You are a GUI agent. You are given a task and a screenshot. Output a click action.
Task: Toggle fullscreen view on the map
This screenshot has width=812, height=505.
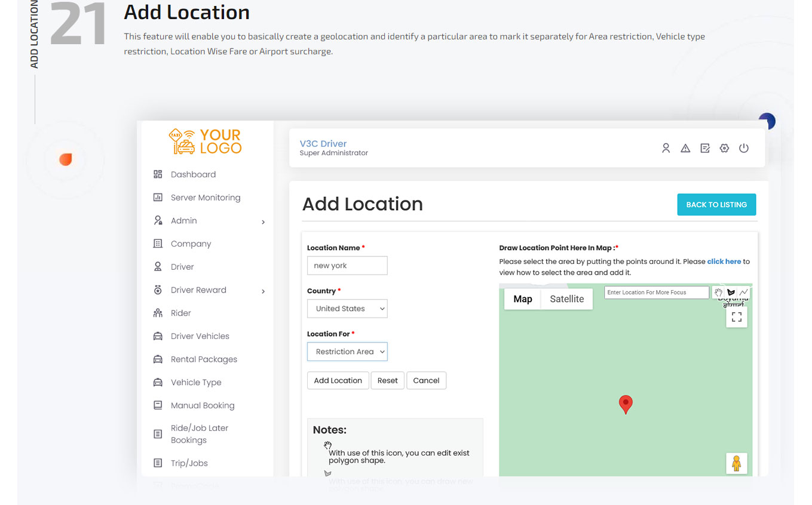(737, 317)
